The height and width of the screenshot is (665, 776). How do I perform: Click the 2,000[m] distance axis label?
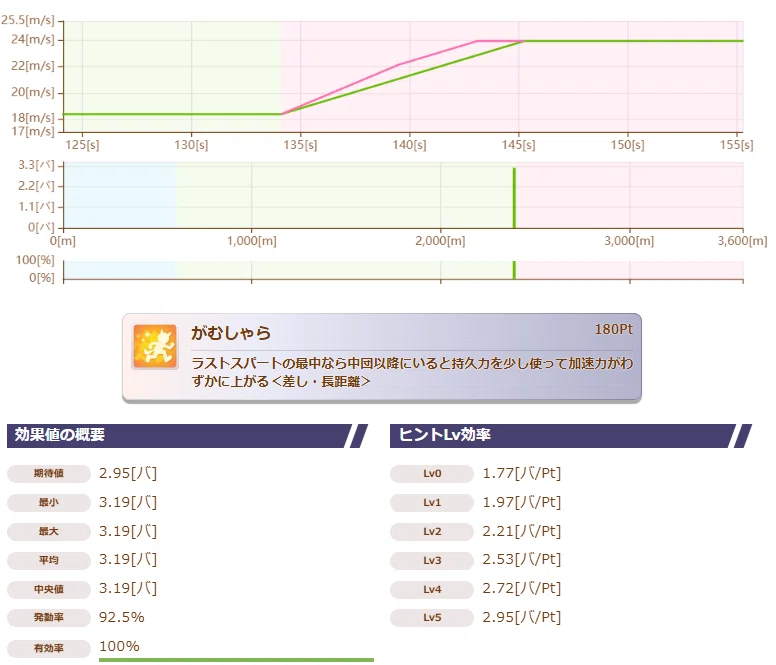pos(440,241)
